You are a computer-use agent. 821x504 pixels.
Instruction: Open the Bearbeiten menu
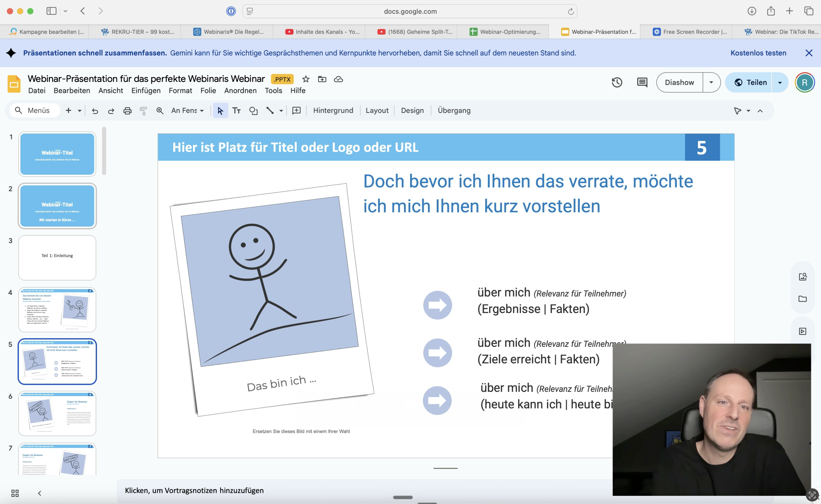point(72,91)
